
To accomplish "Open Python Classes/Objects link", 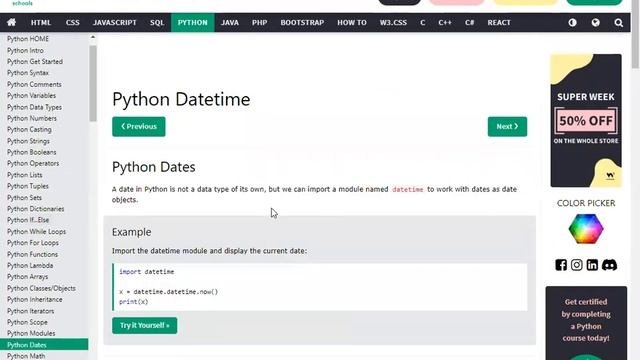I will click(x=41, y=288).
